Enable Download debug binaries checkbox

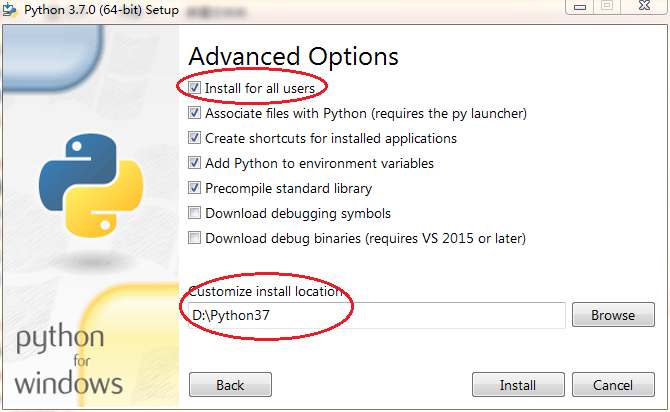click(x=194, y=238)
